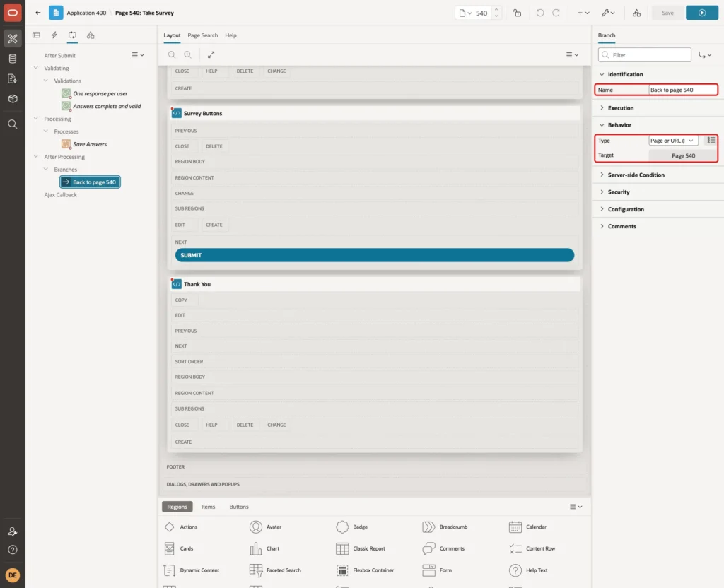Click the search magnifier in sidebar
This screenshot has height=588, width=724.
pos(13,124)
